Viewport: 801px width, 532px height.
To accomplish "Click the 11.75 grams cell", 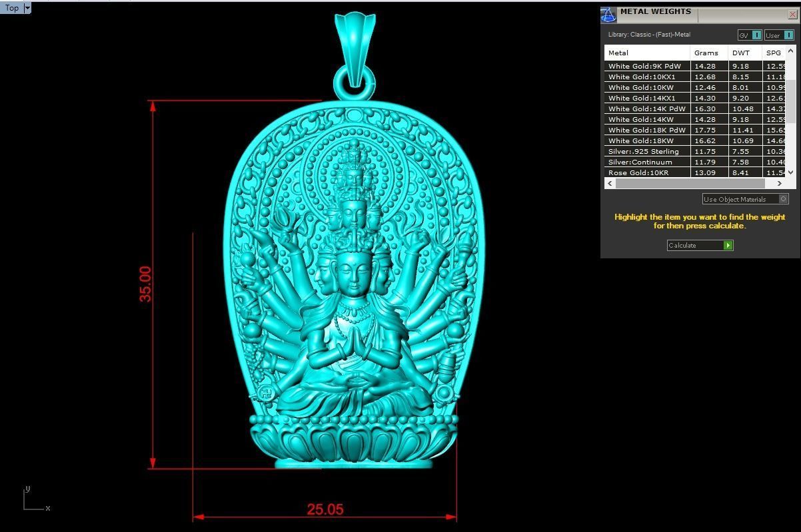I will [x=710, y=151].
